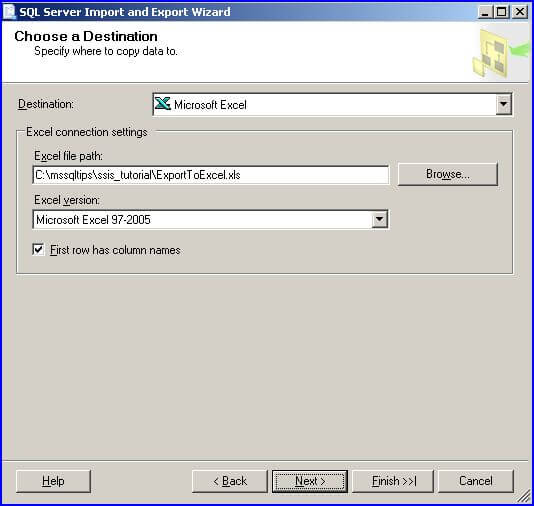The image size is (534, 506).
Task: Toggle First row has column names checkbox
Action: 38,250
